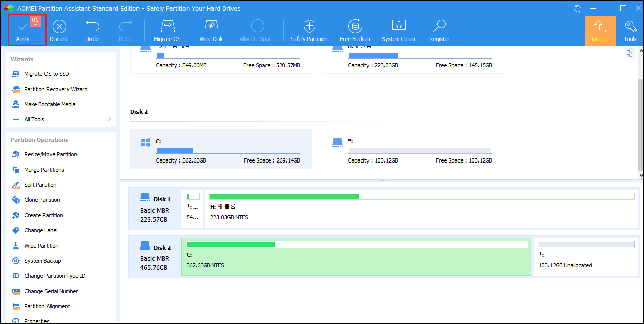Screen dimensions: 644x324
Task: Open the Migrate OS tool
Action: pos(167,31)
